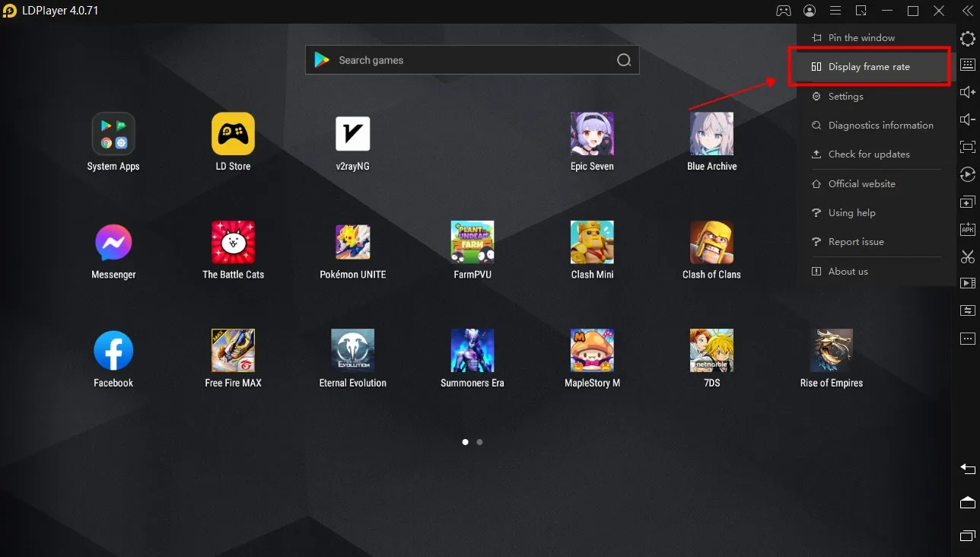Screen dimensions: 980x557
Task: Launch The Battle Cats
Action: tap(233, 243)
